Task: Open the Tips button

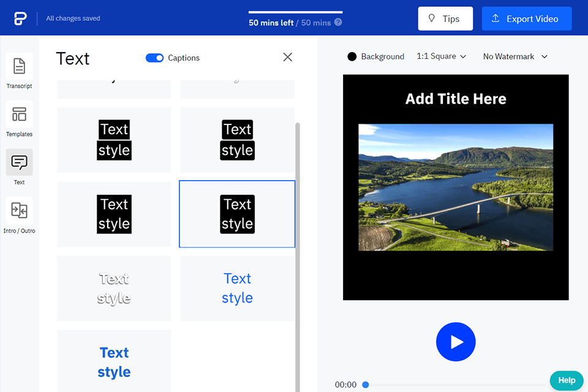Action: point(445,18)
